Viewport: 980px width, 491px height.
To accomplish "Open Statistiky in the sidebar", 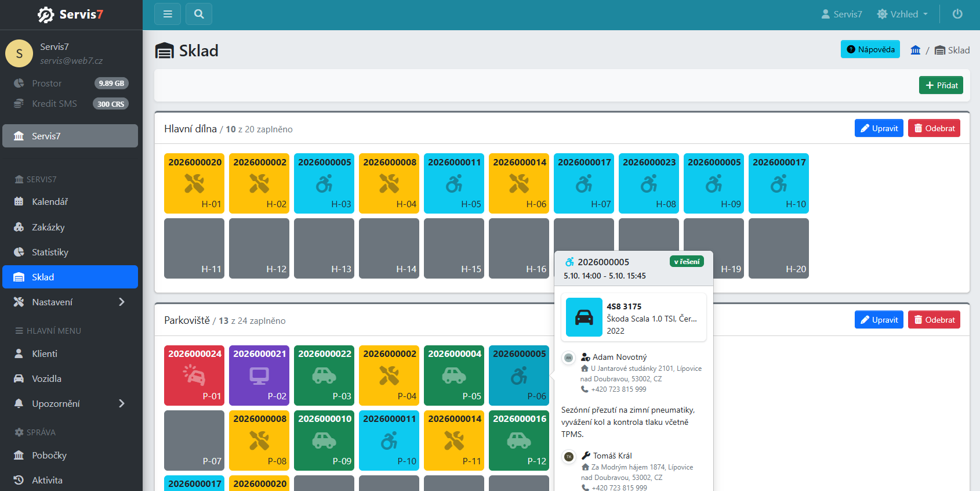I will [70, 252].
